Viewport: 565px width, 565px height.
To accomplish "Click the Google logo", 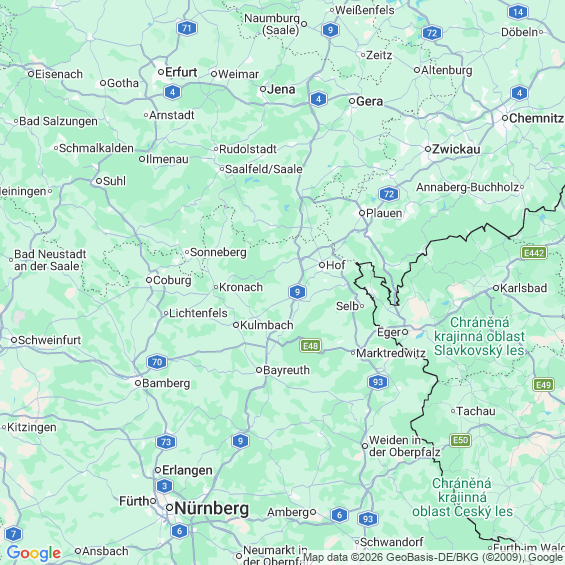I will [34, 553].
